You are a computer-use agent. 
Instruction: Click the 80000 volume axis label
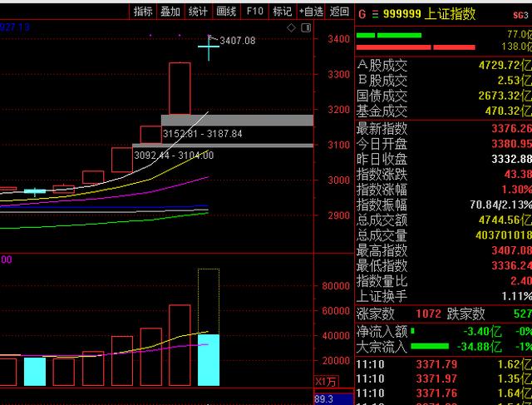(336, 286)
